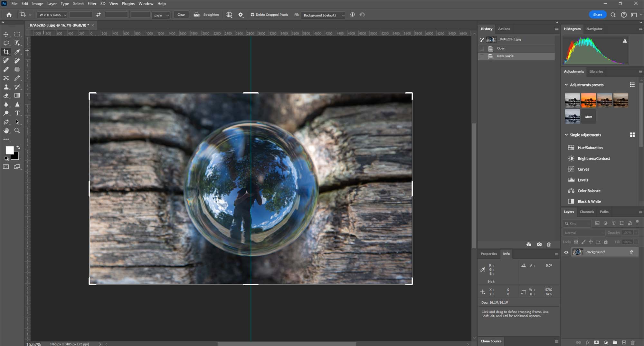Viewport: 644px width, 346px height.
Task: Open the Image menu
Action: pyautogui.click(x=38, y=4)
